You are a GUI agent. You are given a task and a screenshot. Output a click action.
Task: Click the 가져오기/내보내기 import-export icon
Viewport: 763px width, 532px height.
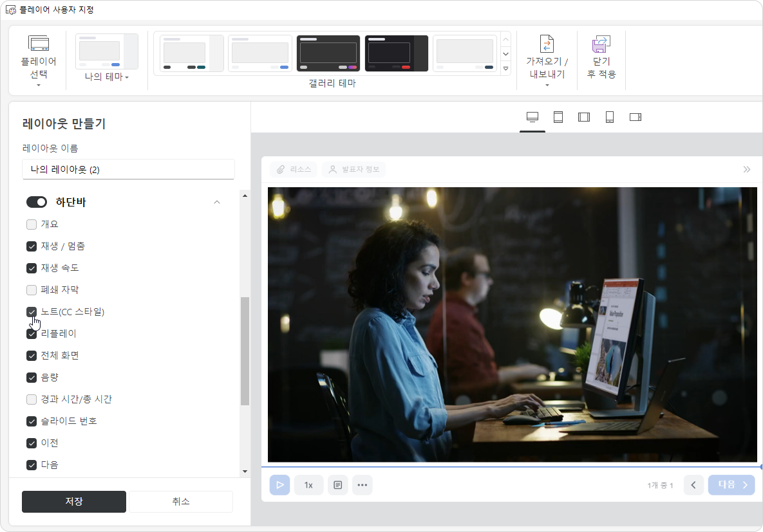(547, 44)
